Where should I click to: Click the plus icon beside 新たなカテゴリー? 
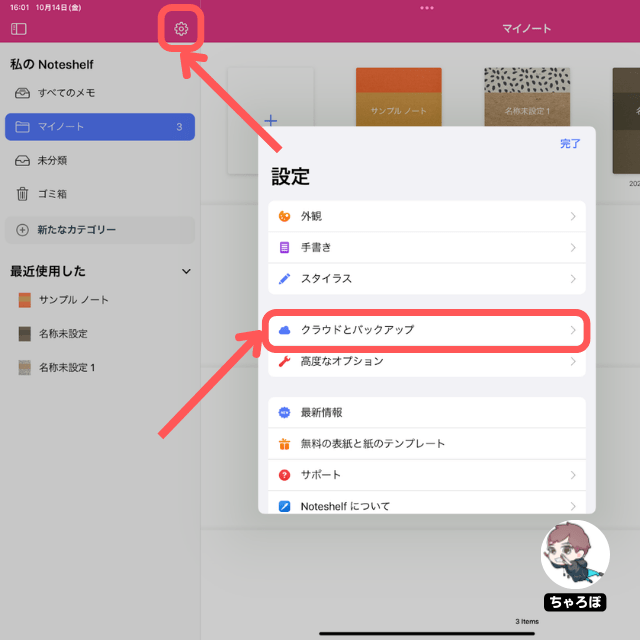(22, 230)
